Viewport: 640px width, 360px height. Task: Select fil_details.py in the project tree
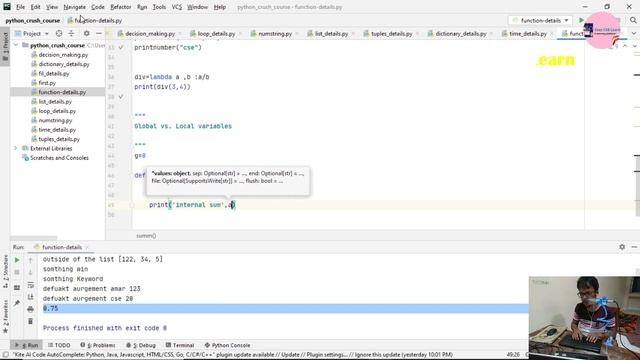54,73
